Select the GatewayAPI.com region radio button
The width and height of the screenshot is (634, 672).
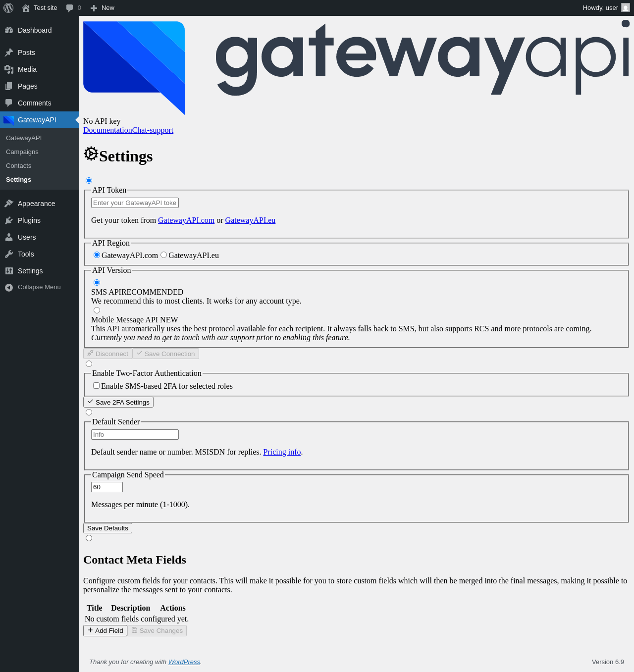pos(97,255)
